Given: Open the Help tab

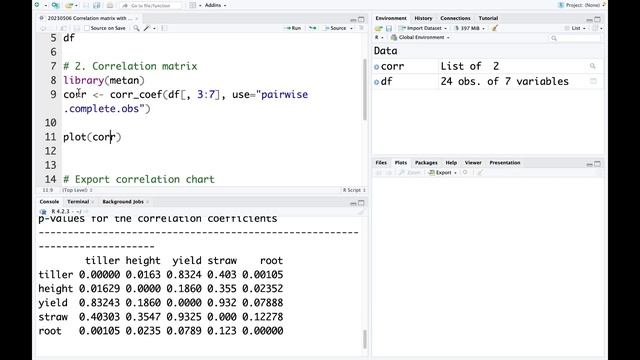Looking at the screenshot, I should pyautogui.click(x=451, y=163).
